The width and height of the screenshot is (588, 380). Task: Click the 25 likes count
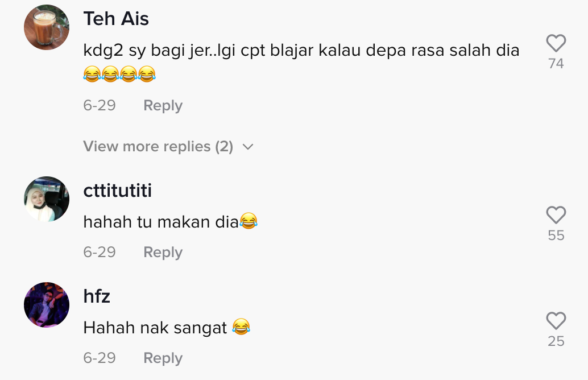[x=556, y=341]
